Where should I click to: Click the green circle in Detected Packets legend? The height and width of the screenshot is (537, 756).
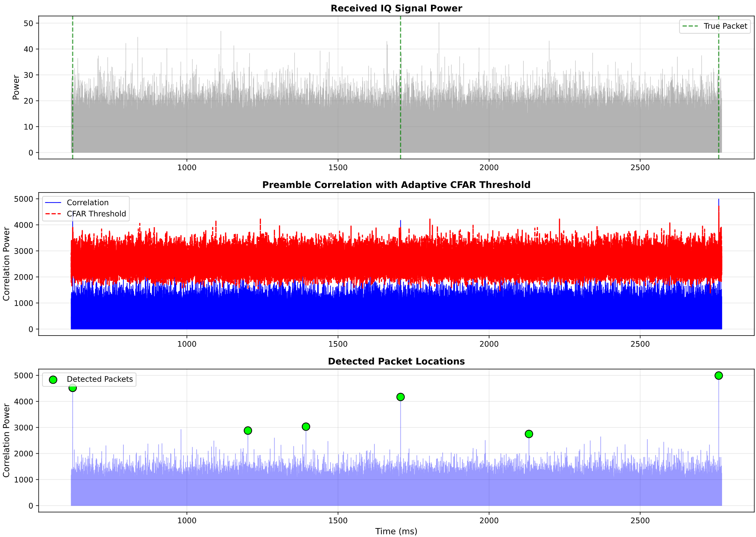pyautogui.click(x=53, y=380)
